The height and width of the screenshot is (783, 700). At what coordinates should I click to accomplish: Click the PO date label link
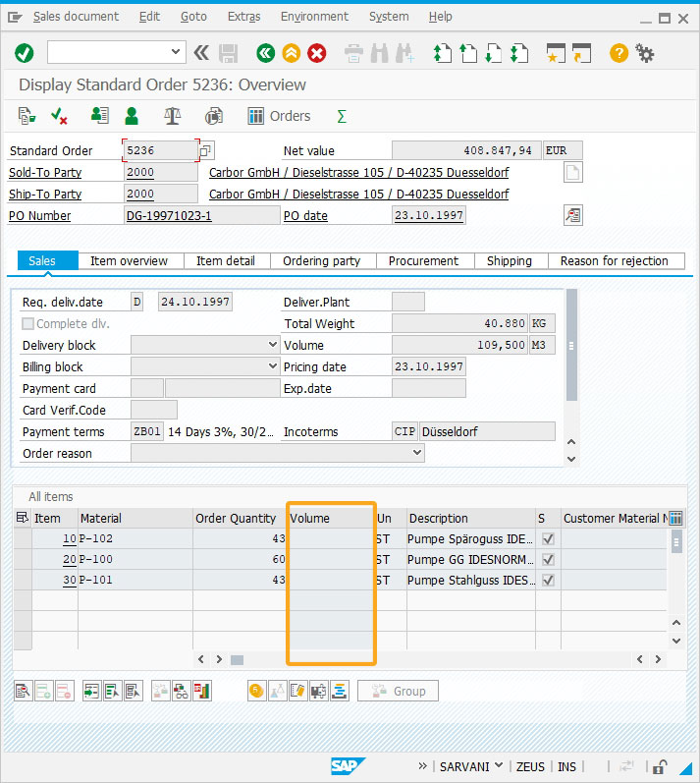[305, 216]
